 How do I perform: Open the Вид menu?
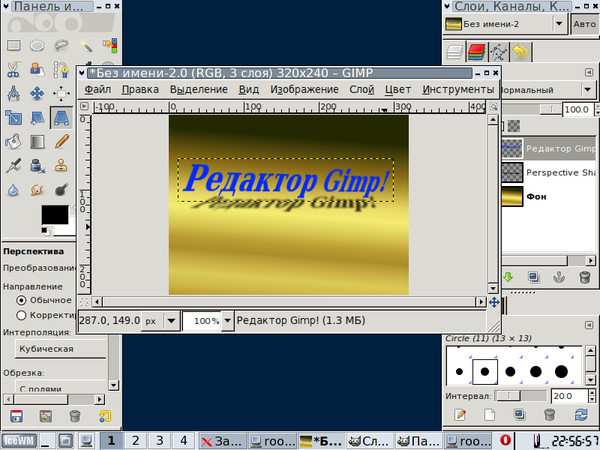(x=249, y=90)
